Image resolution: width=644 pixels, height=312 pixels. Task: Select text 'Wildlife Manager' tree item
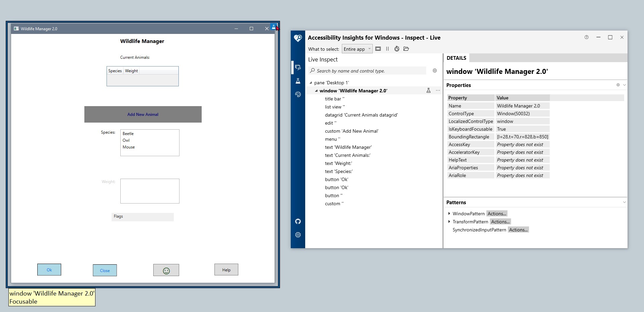tap(348, 147)
